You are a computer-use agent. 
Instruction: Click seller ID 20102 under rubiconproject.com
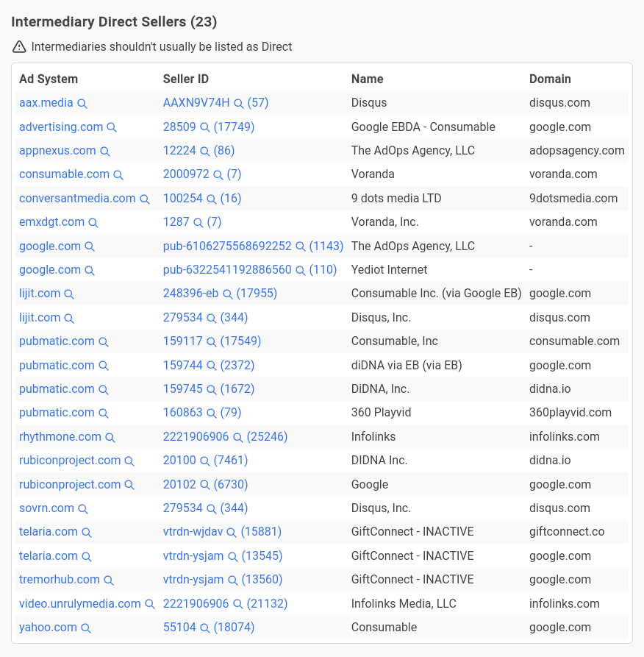pos(179,484)
